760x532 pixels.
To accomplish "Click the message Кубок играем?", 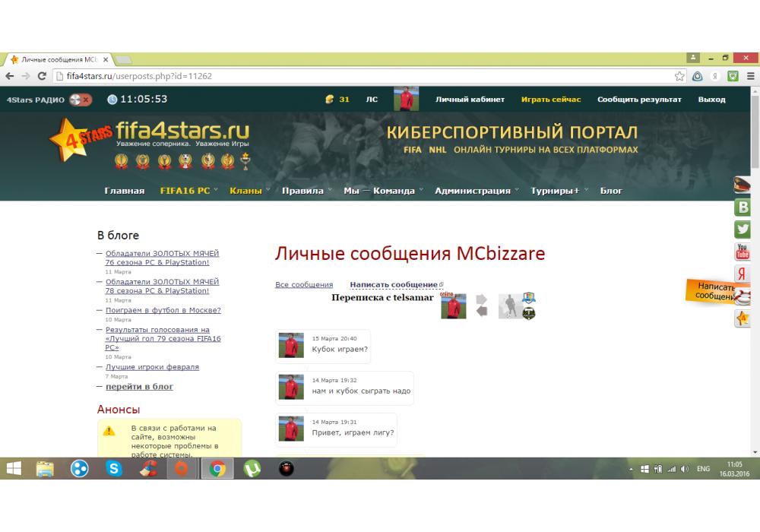I will 323,347.
